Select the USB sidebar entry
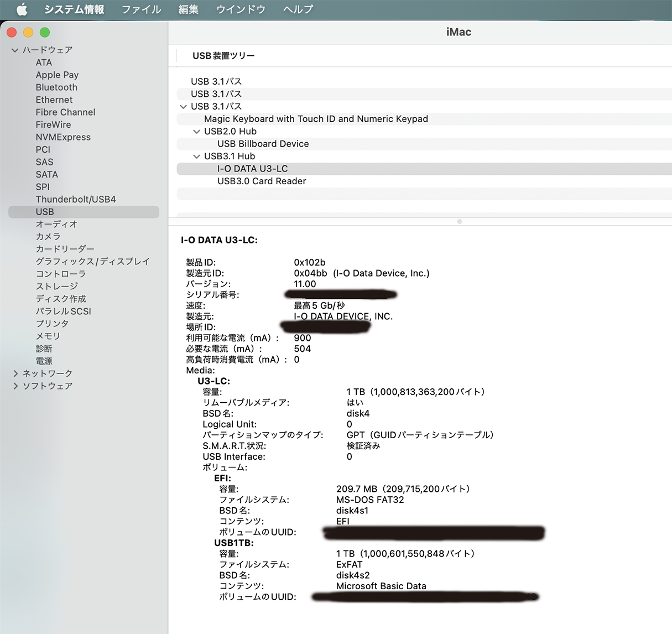The height and width of the screenshot is (634, 672). click(84, 212)
